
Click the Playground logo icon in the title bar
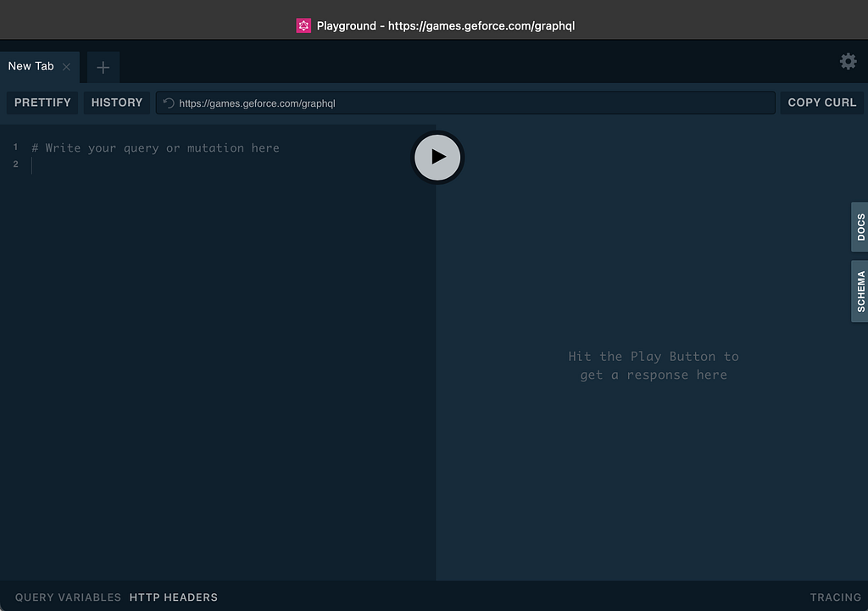tap(303, 26)
